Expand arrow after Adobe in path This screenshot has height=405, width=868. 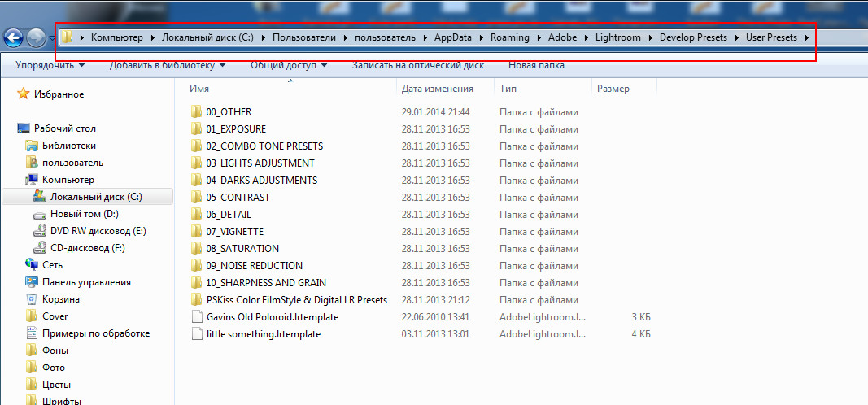(x=587, y=37)
